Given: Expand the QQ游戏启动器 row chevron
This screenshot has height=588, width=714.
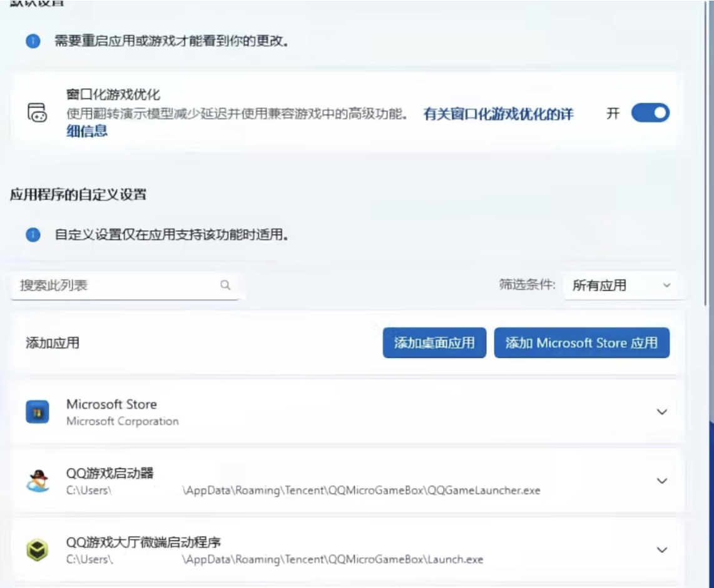Looking at the screenshot, I should [x=661, y=481].
